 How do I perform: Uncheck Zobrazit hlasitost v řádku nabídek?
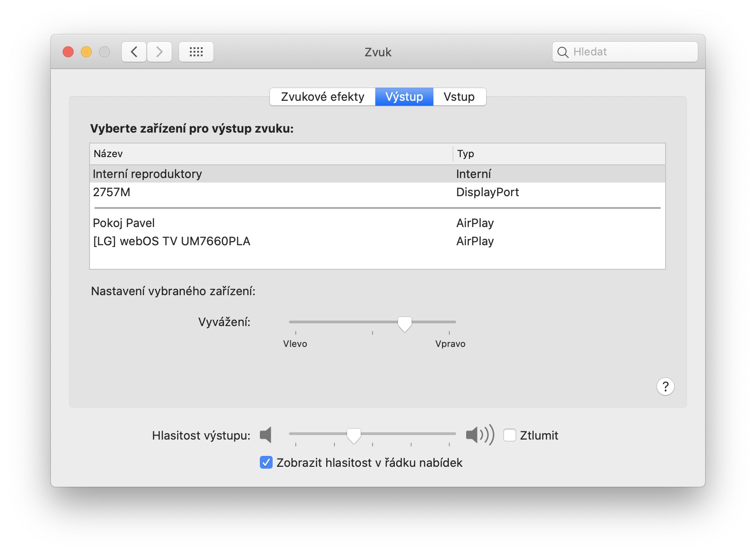coord(266,462)
